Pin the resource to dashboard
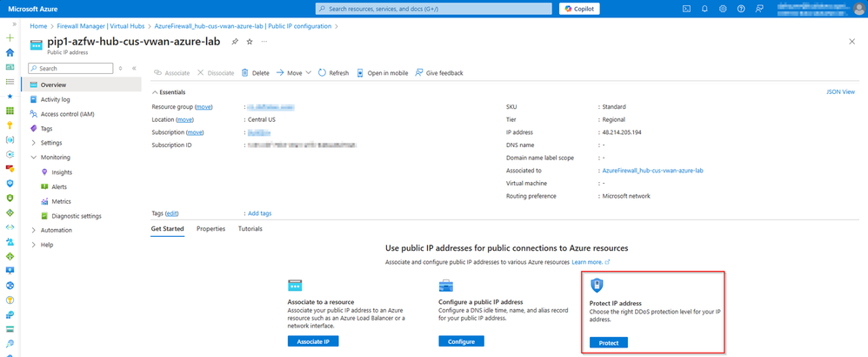 tap(236, 42)
